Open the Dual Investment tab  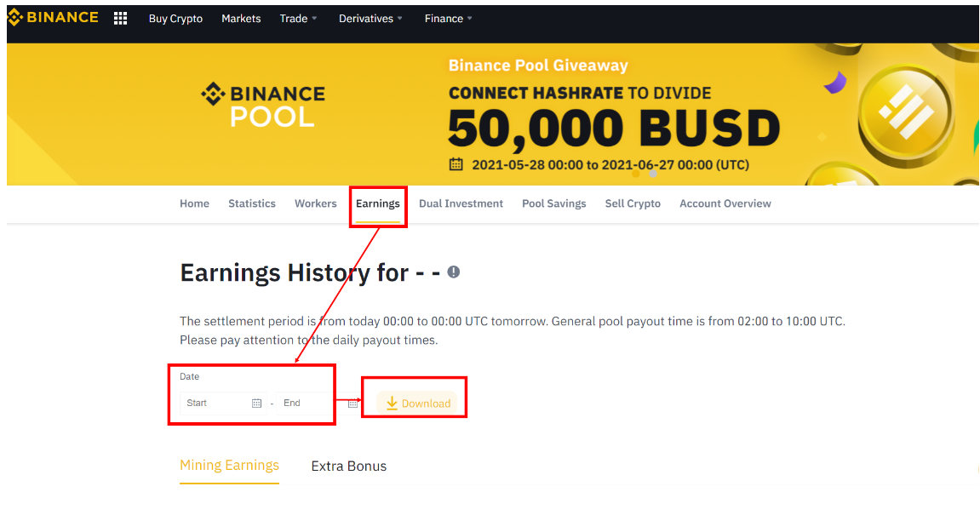pos(461,203)
